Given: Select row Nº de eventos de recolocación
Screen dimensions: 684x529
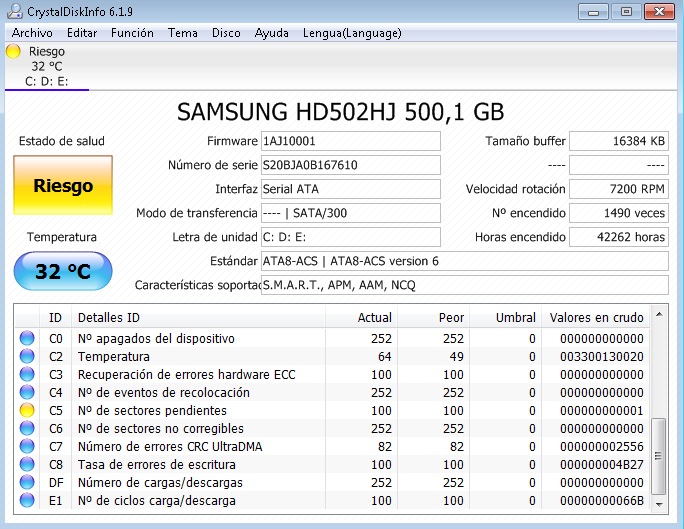Looking at the screenshot, I should coord(332,392).
